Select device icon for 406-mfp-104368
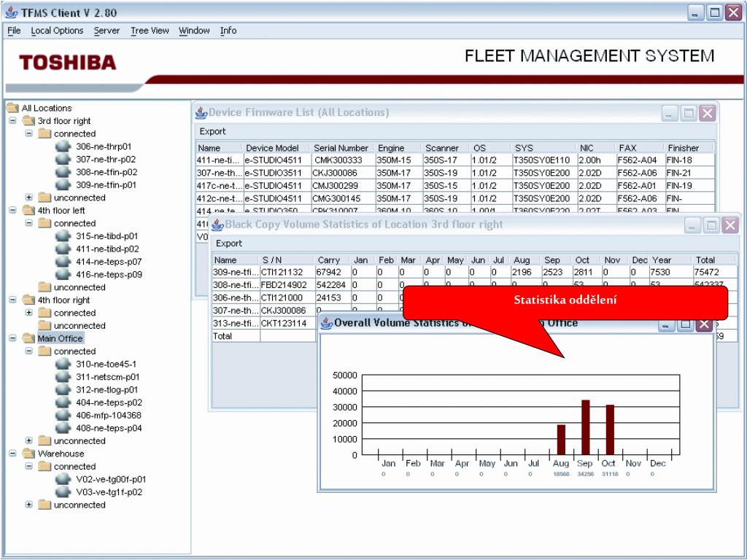The image size is (747, 560). pos(63,415)
